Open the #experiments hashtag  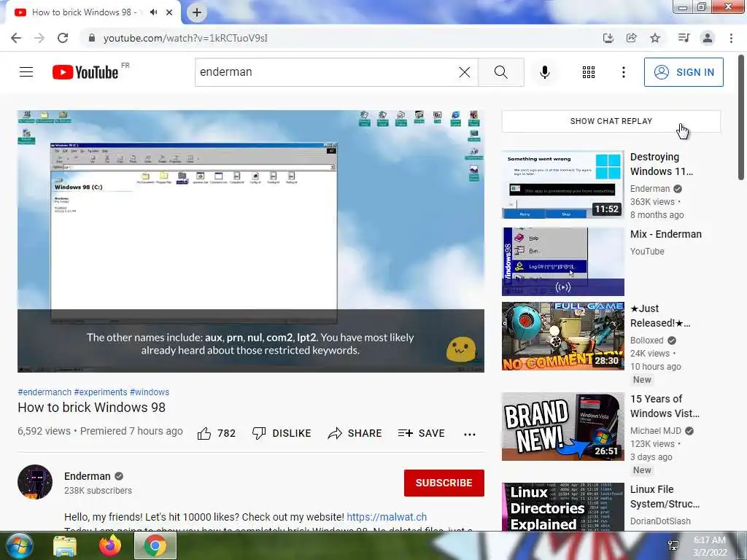pos(101,392)
